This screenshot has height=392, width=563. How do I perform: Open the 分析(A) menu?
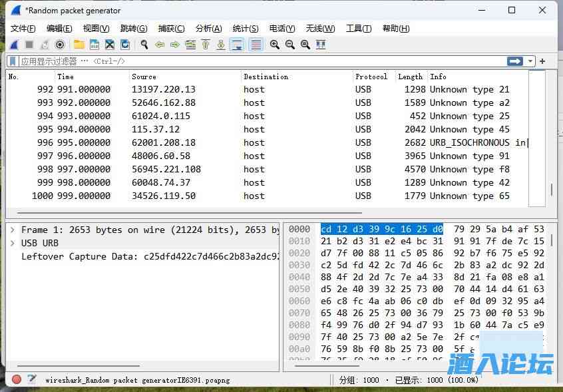click(x=208, y=28)
